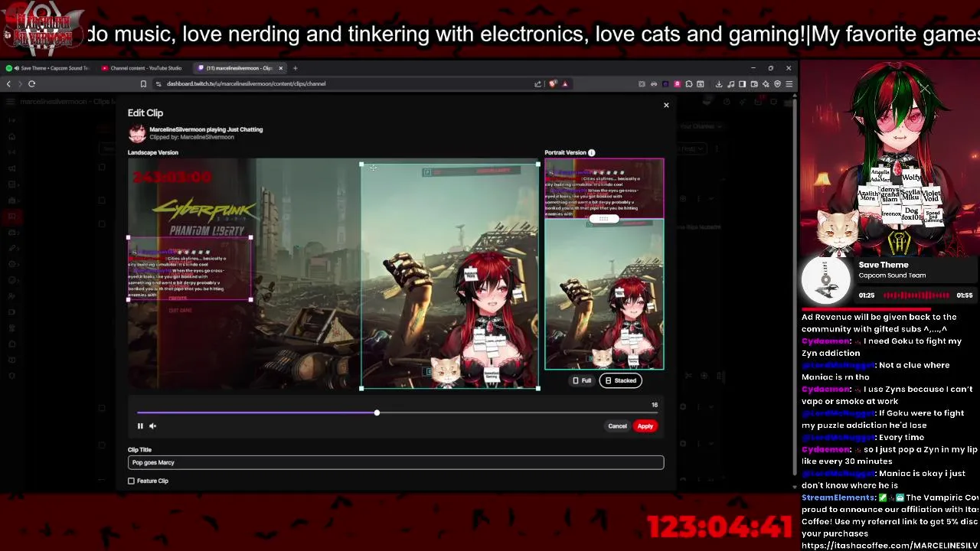The width and height of the screenshot is (980, 551).
Task: Close the marcelinesilvermoon Clips browser tab
Action: 280,68
